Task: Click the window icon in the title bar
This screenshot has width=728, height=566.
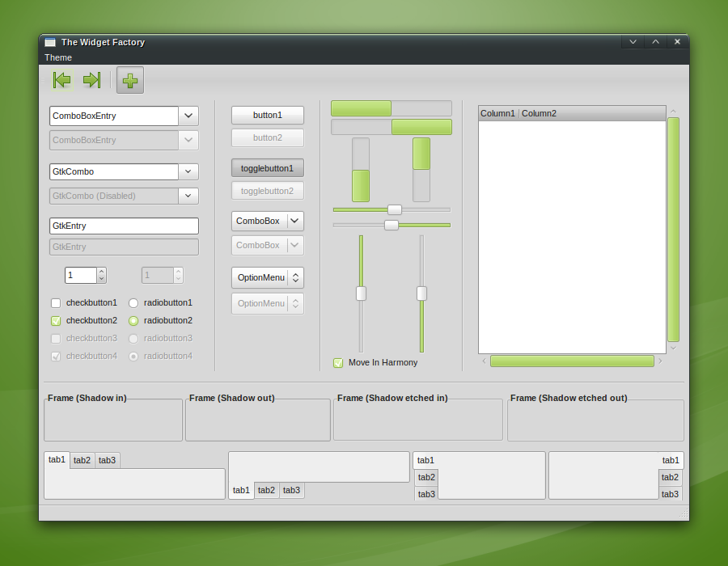Action: point(50,42)
